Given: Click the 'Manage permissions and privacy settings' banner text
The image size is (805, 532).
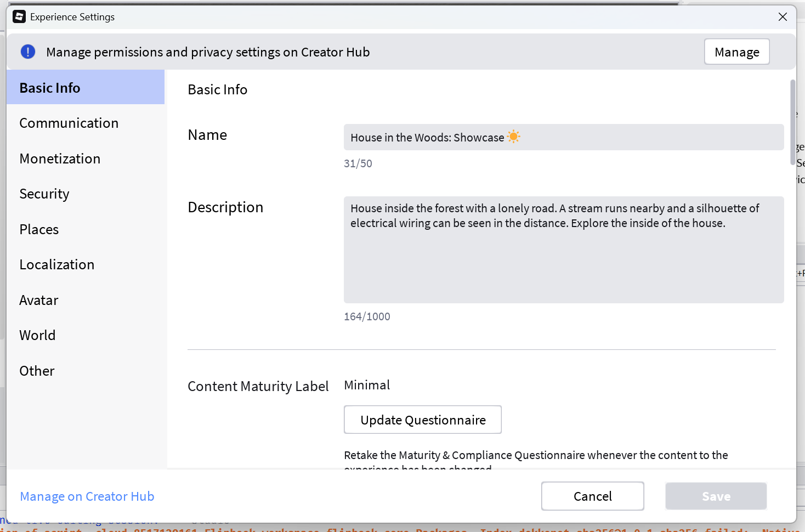Looking at the screenshot, I should (208, 52).
